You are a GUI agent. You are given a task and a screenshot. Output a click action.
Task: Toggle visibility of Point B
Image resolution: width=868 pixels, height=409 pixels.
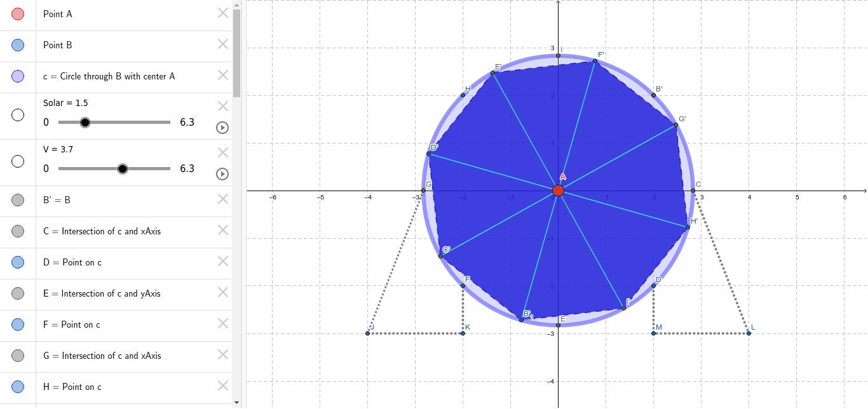pyautogui.click(x=17, y=44)
